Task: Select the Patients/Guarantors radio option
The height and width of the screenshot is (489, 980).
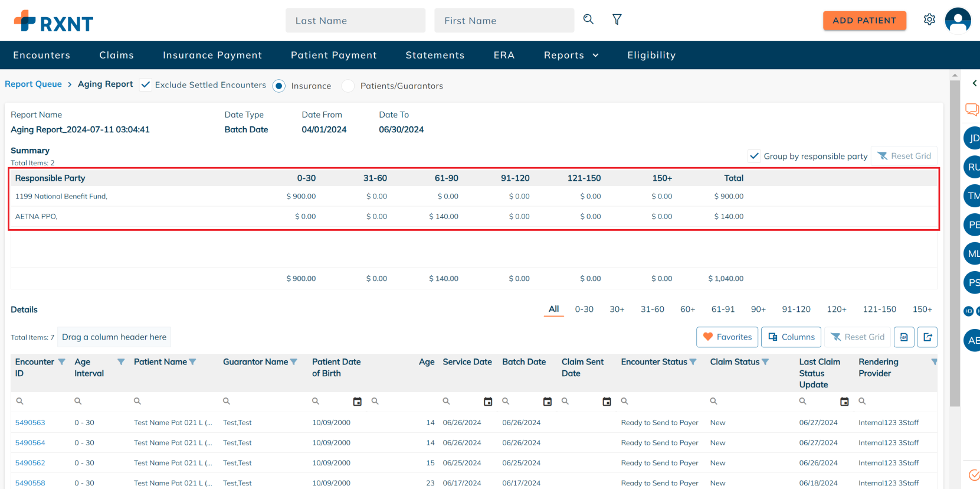Action: coord(348,86)
